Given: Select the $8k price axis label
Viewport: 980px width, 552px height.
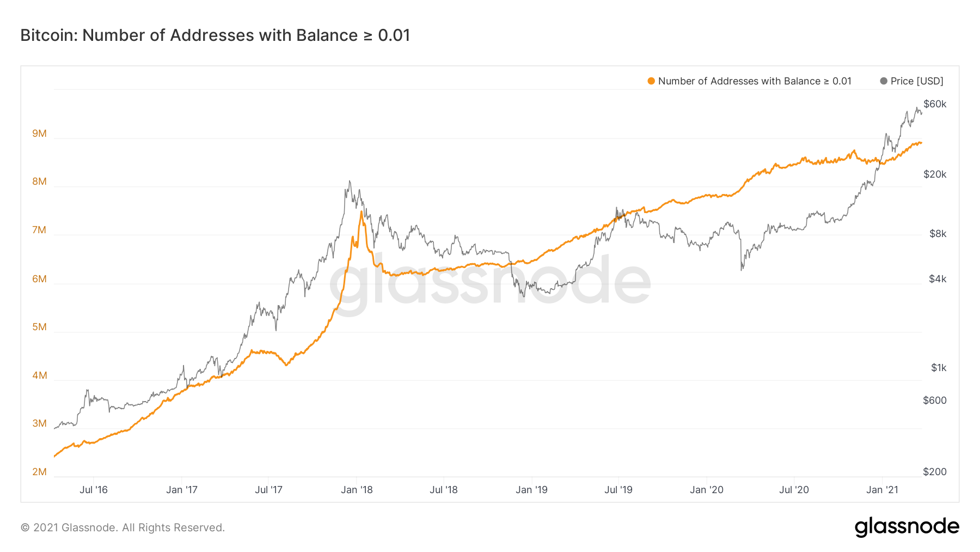Looking at the screenshot, I should tap(938, 234).
